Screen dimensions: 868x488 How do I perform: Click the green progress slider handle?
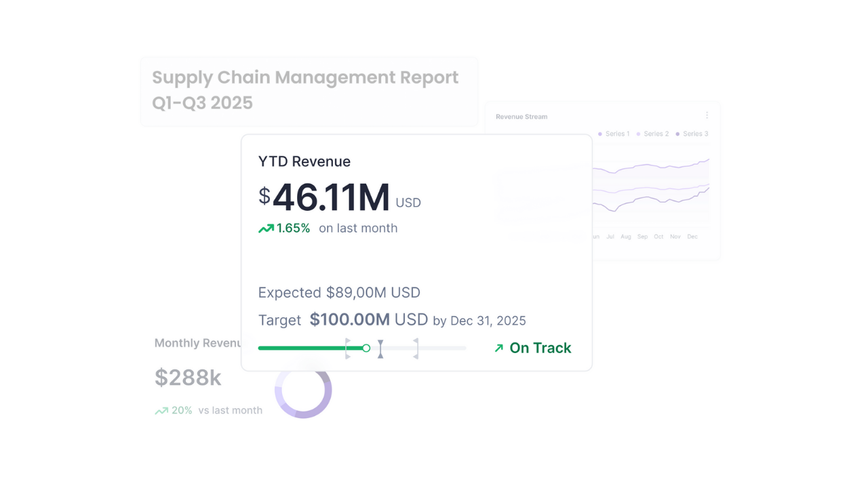coord(366,348)
